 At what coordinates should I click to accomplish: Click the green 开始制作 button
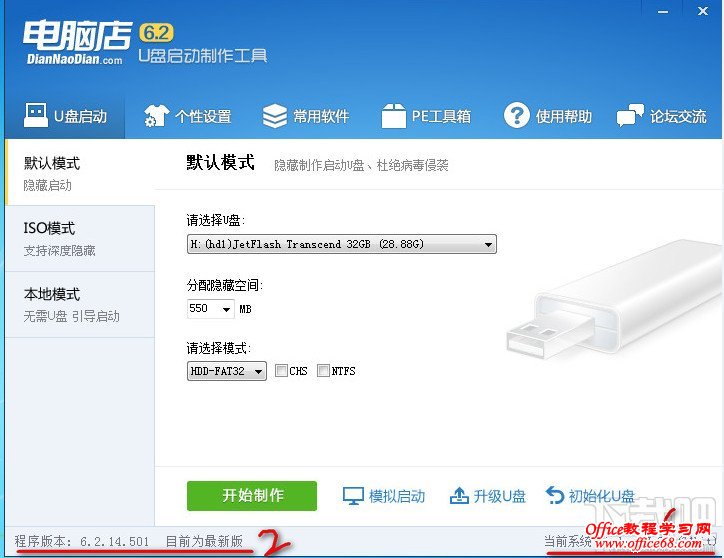coord(252,496)
